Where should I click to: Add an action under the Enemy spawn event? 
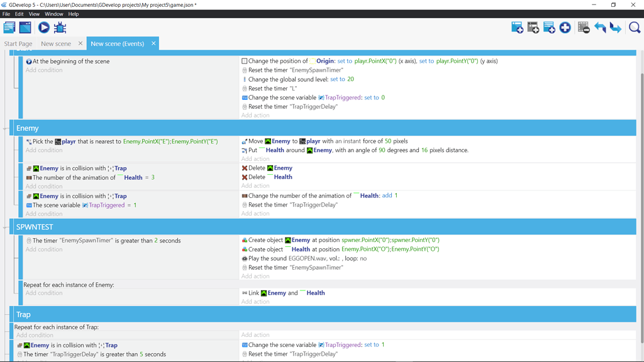(255, 276)
